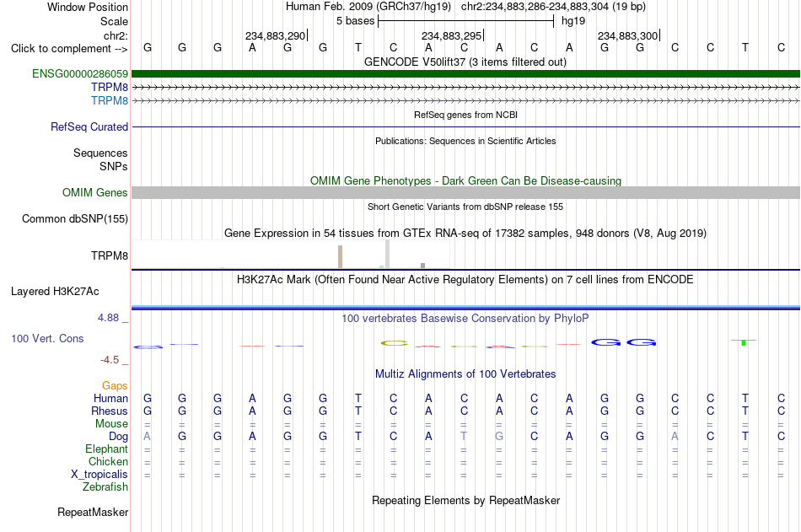The image size is (801, 532).
Task: Click the 234,883,295 position marker
Action: [452, 35]
